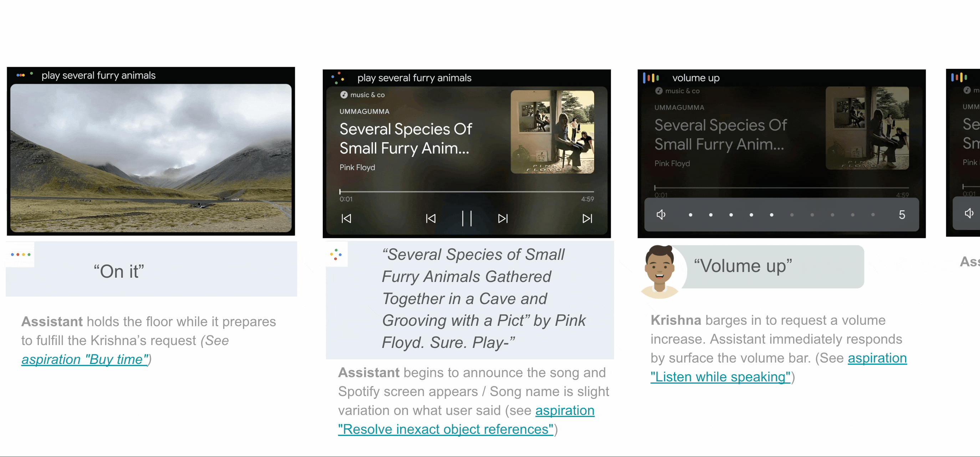This screenshot has width=980, height=457.
Task: Click the Assistant logo beside the italic song quote
Action: (336, 255)
